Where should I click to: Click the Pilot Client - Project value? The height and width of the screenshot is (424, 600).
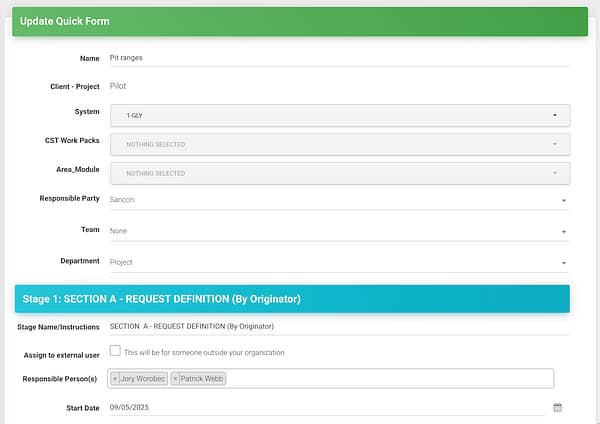tap(118, 86)
